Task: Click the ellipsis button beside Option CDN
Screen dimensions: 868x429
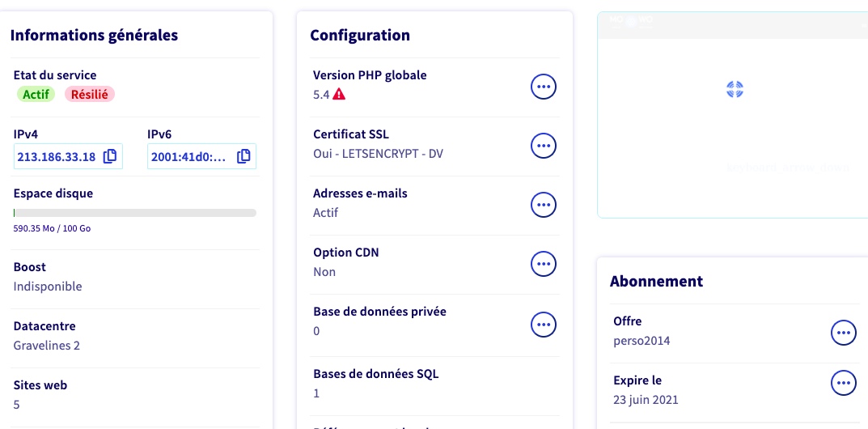Action: click(x=544, y=264)
